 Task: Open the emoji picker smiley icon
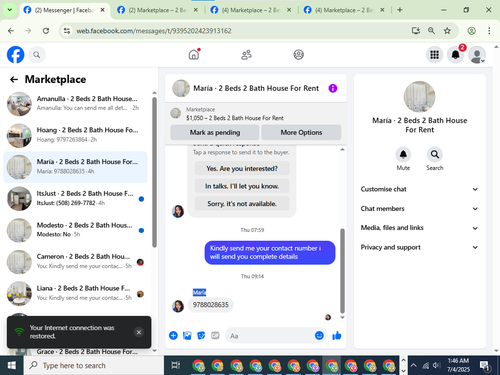point(319,335)
